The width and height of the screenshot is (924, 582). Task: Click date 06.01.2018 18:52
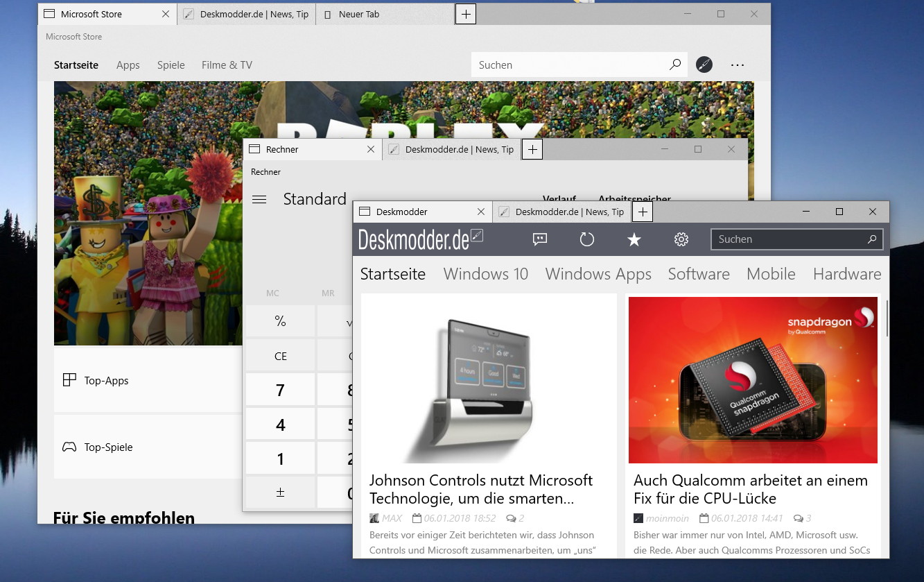[x=459, y=518]
